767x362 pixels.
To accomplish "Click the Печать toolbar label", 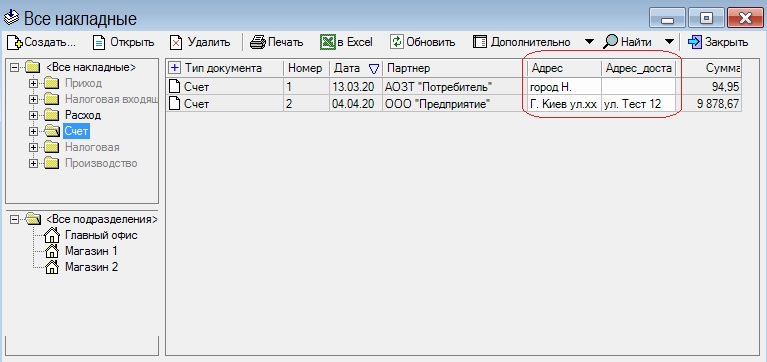I will (x=286, y=42).
